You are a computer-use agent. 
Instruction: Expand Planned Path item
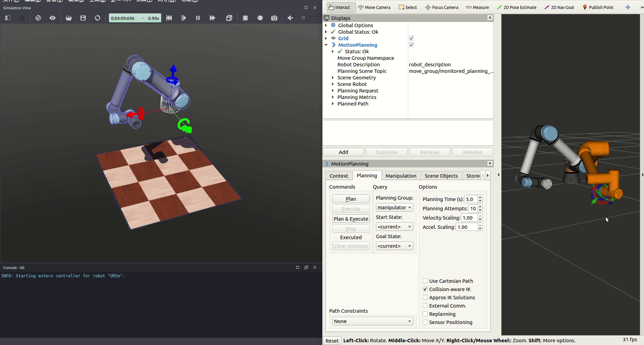333,104
